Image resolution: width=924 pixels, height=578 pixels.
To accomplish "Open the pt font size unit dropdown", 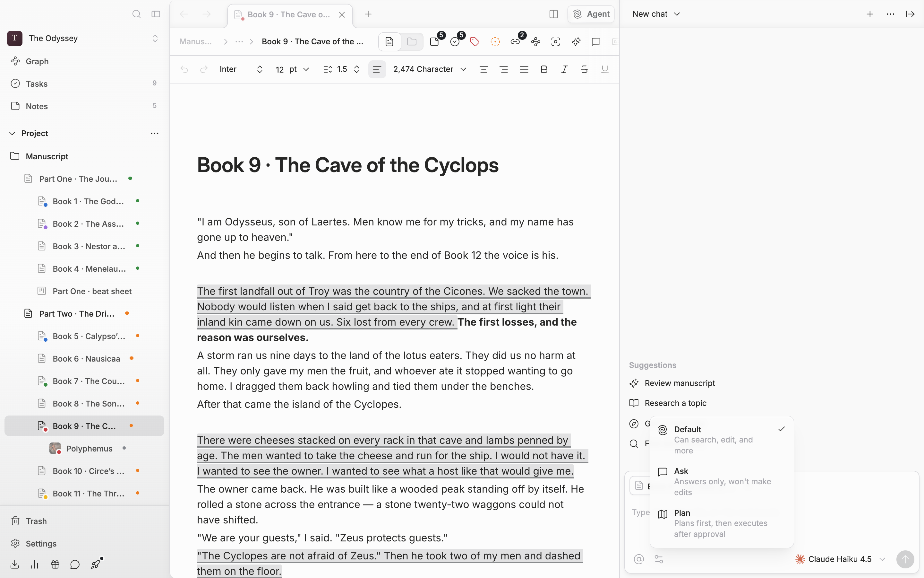I will [299, 69].
